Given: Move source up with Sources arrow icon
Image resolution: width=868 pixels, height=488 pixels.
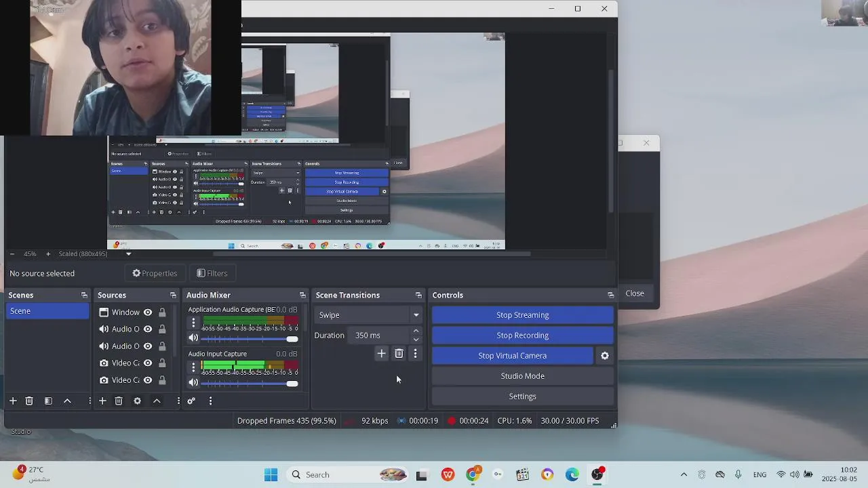Looking at the screenshot, I should tap(157, 401).
